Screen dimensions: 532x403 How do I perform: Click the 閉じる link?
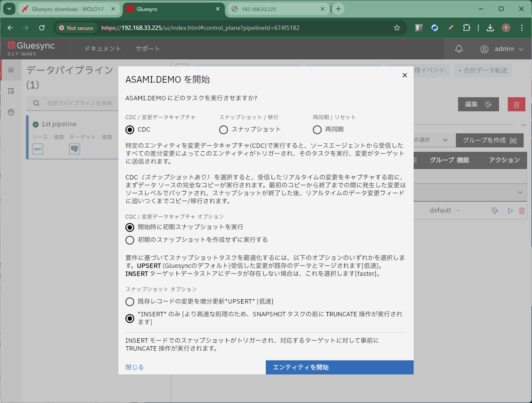135,367
